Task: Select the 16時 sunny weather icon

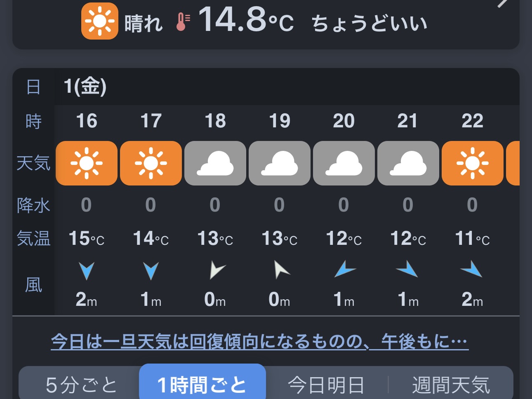Action: (87, 163)
